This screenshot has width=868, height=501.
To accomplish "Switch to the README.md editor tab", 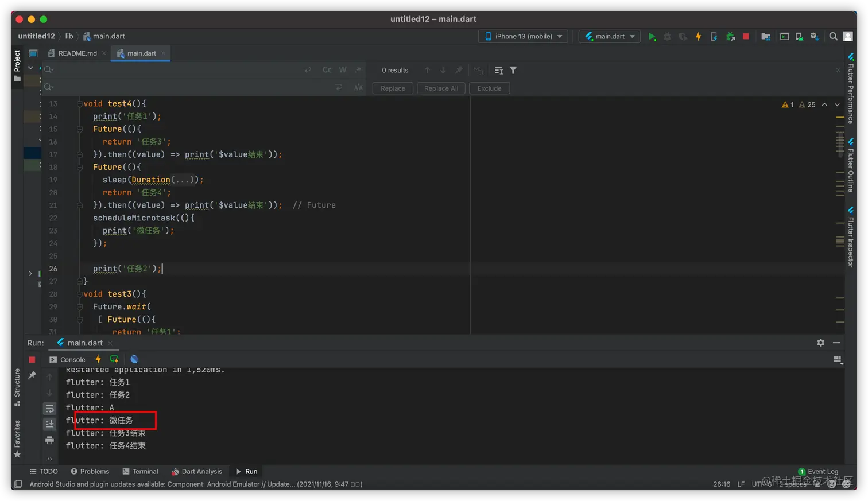I will [77, 53].
